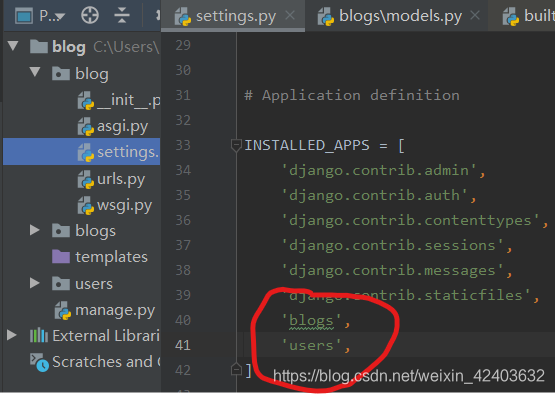The width and height of the screenshot is (555, 395).
Task: Click 'django.contrib.auth' string
Action: coord(375,195)
